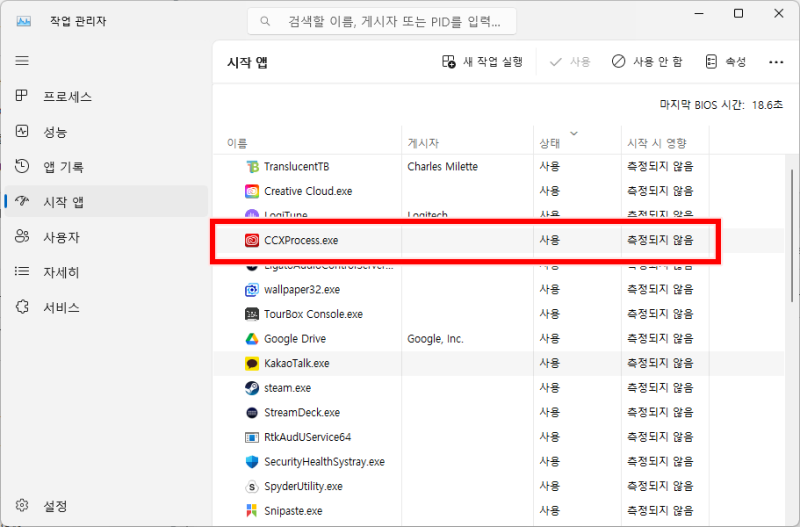800x527 pixels.
Task: Open 사용자 (Users) page
Action: (x=106, y=237)
